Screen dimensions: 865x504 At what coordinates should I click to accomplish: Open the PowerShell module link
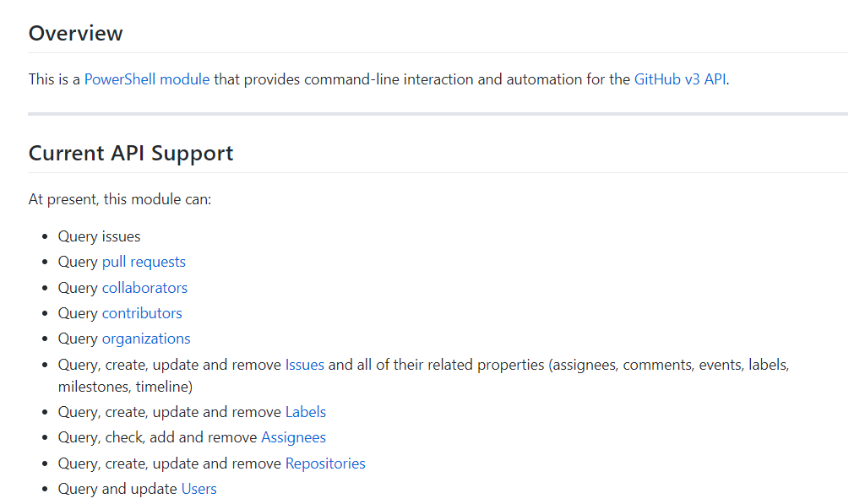[x=147, y=79]
